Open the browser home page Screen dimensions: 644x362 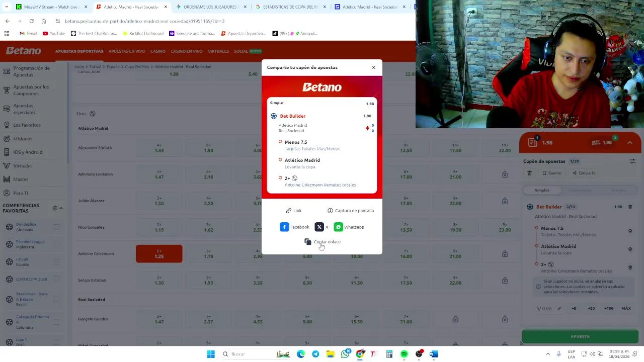44,21
